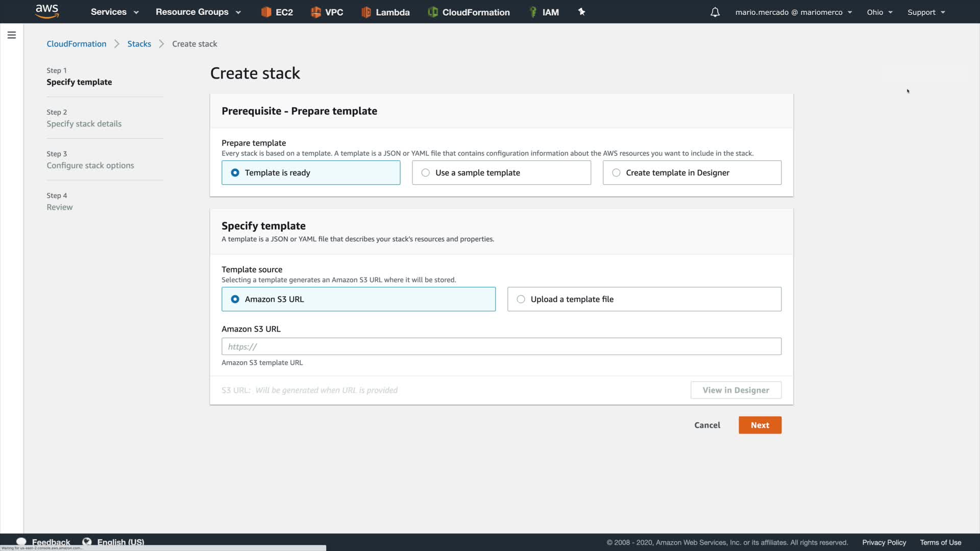Open the IAM shortcut icon
980x551 pixels.
tap(544, 12)
